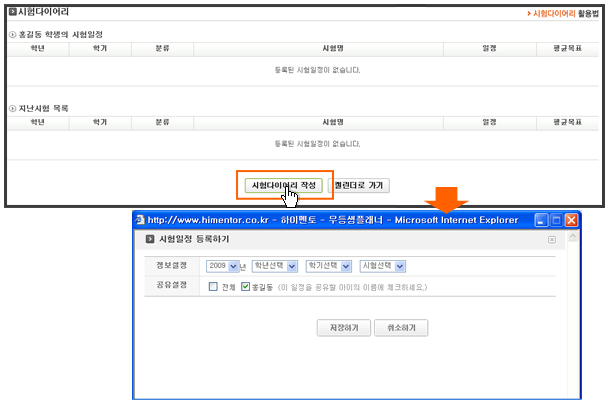The image size is (609, 407).
Task: Click the 취소하기 button
Action: coord(400,327)
